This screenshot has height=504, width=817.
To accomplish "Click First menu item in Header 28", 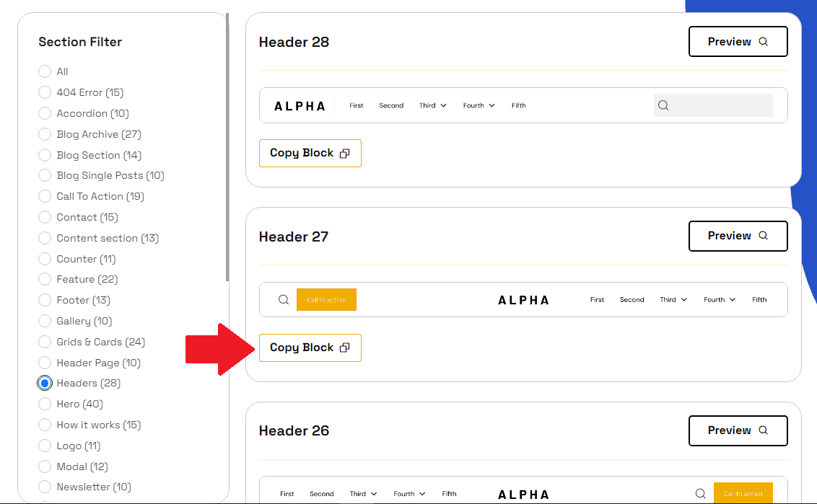I will [357, 105].
